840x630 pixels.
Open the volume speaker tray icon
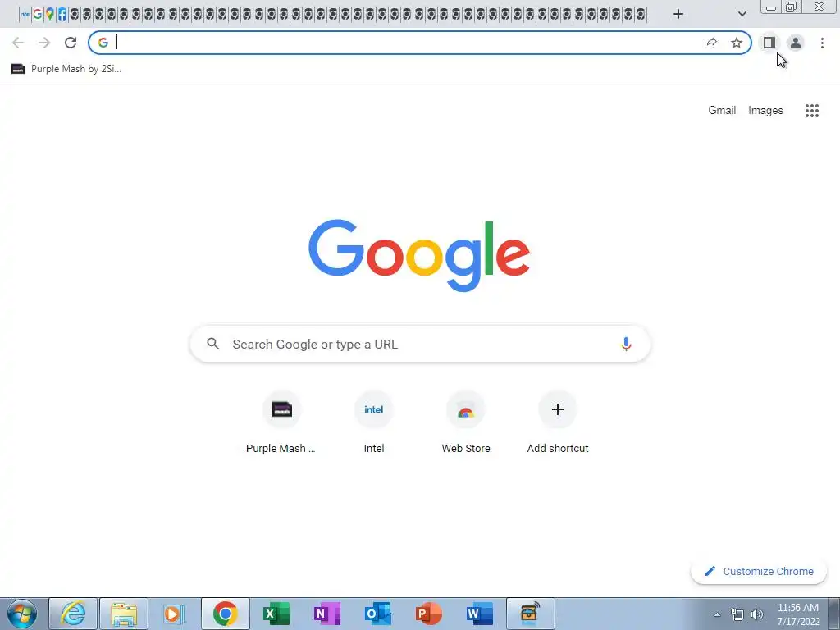(x=756, y=614)
